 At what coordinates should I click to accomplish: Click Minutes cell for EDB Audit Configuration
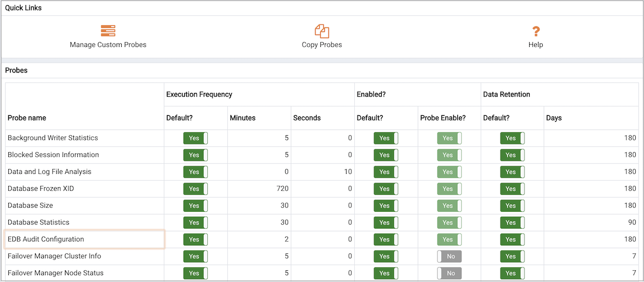tap(259, 239)
